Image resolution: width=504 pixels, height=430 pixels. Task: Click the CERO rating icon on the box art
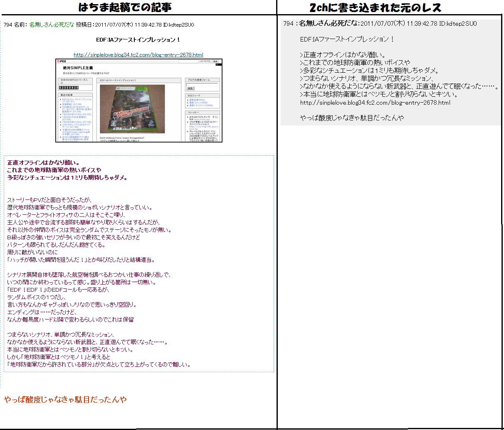tap(113, 123)
